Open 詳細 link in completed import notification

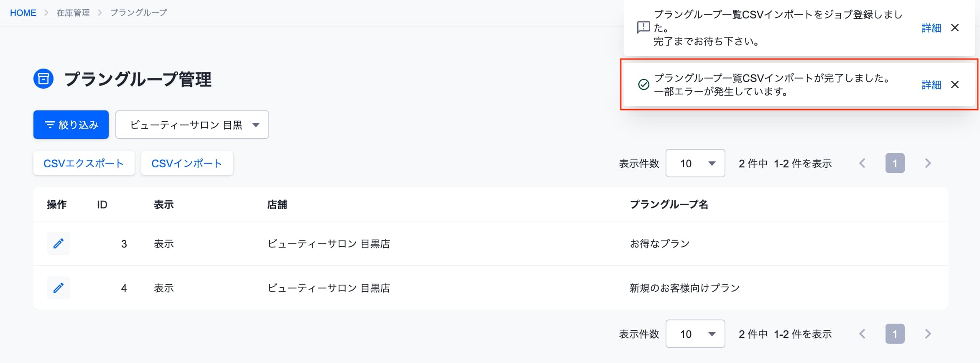point(932,84)
